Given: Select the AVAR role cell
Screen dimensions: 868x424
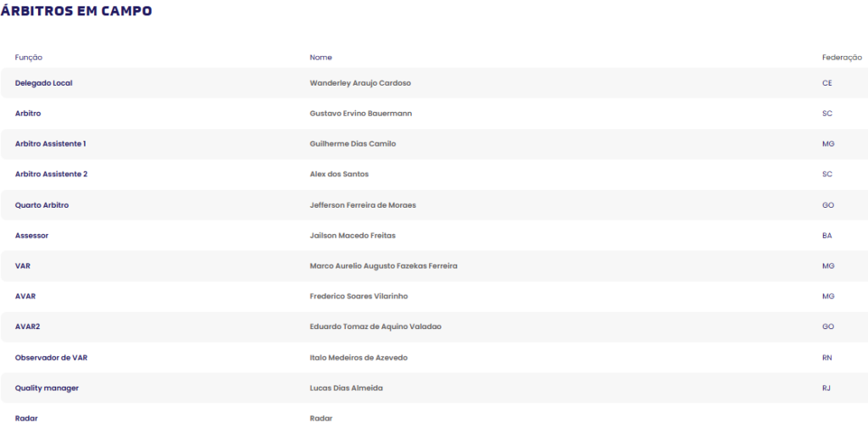Looking at the screenshot, I should 25,297.
